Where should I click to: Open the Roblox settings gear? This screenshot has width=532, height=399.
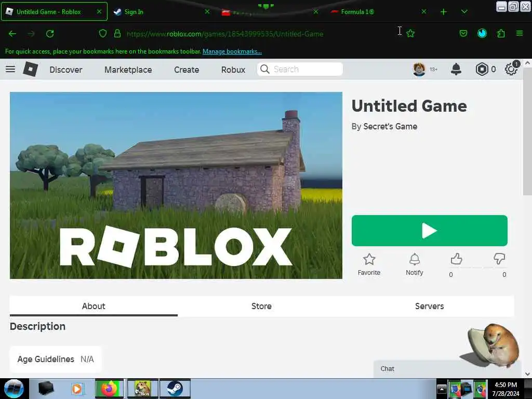pyautogui.click(x=511, y=69)
